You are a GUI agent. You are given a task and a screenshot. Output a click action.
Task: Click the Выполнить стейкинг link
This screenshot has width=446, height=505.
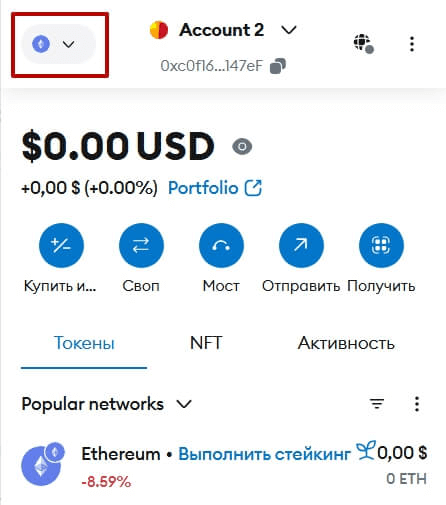(264, 454)
